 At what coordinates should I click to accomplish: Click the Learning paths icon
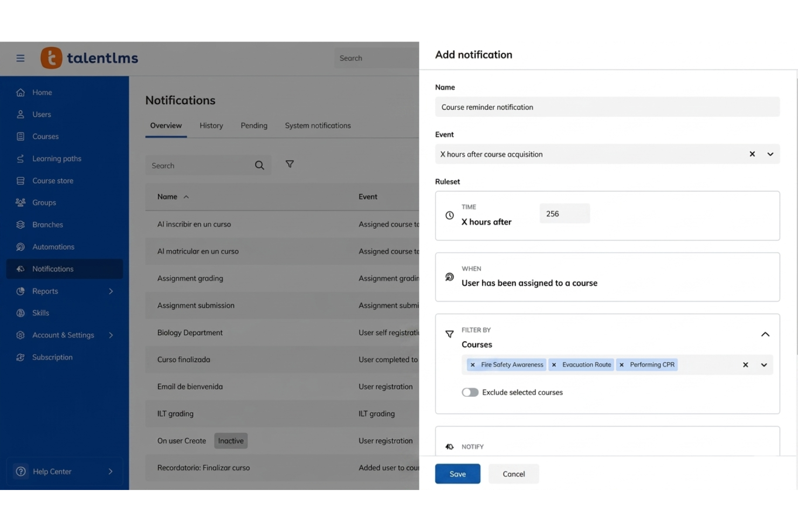[20, 158]
